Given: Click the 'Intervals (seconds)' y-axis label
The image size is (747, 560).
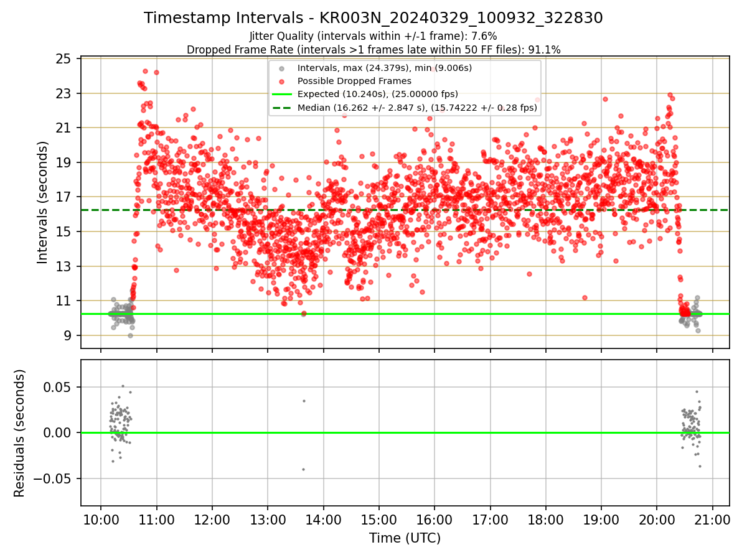Looking at the screenshot, I should [42, 203].
